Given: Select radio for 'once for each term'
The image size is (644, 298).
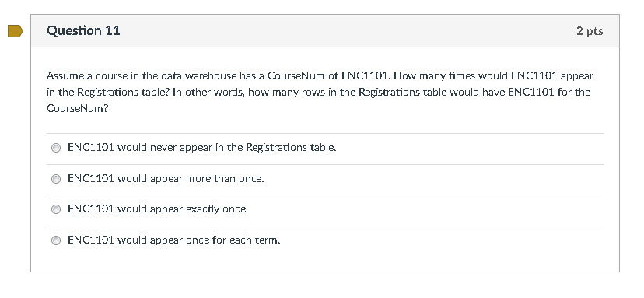Looking at the screenshot, I should point(55,240).
